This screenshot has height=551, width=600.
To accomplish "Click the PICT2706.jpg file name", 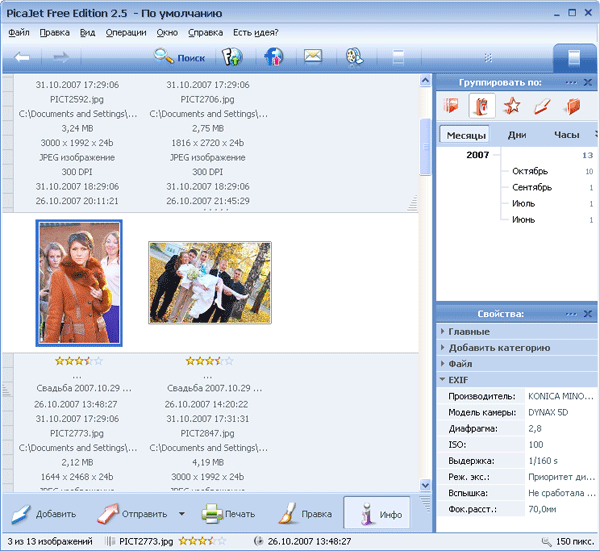I will [x=207, y=99].
